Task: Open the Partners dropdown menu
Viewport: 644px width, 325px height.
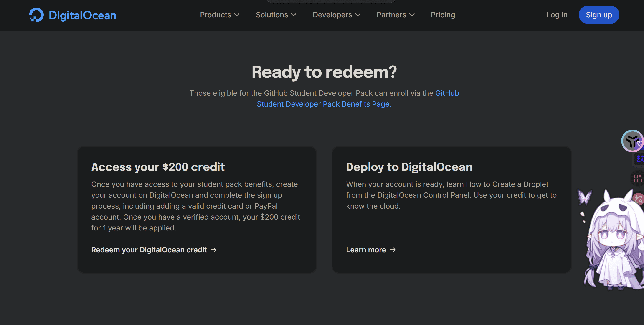Action: click(x=396, y=15)
